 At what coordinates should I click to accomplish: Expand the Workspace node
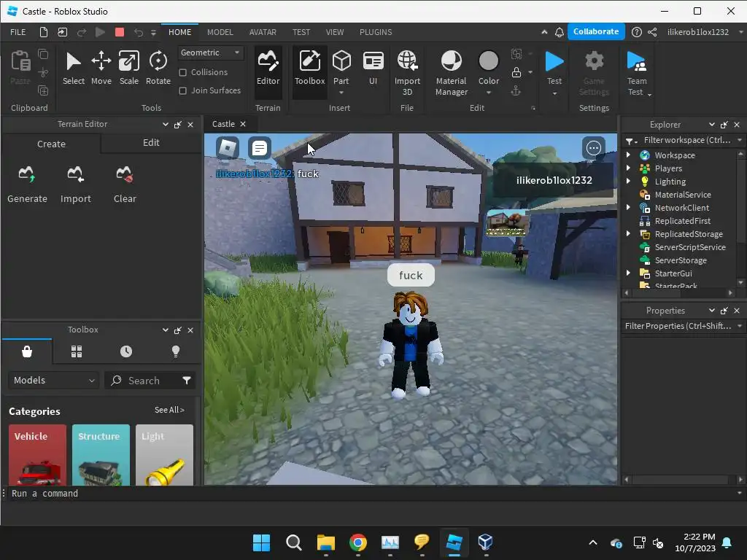tap(628, 155)
